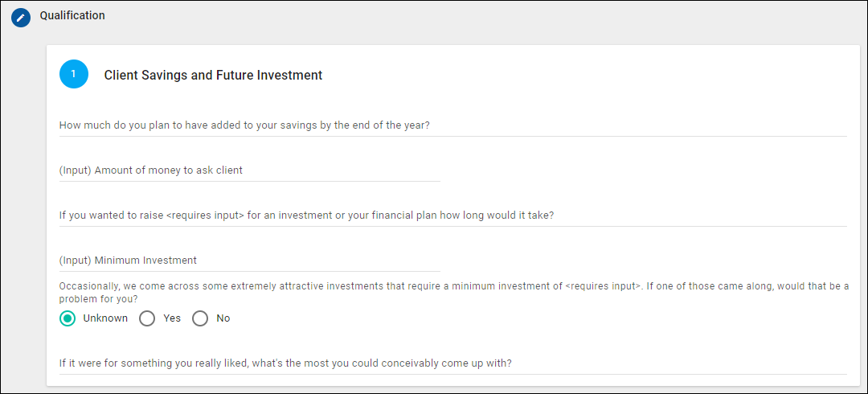Click the Yes text label

click(172, 318)
